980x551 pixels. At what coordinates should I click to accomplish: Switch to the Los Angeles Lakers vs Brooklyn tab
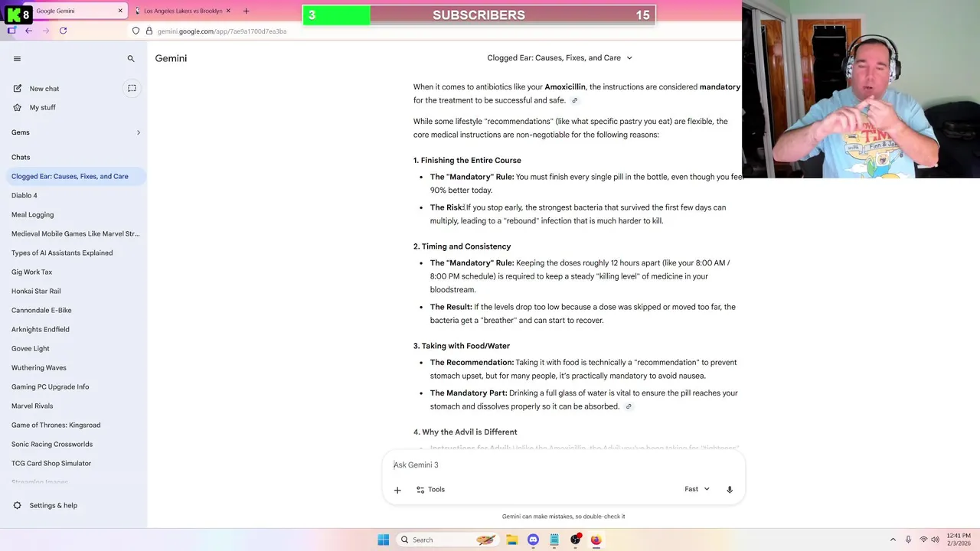(x=182, y=11)
